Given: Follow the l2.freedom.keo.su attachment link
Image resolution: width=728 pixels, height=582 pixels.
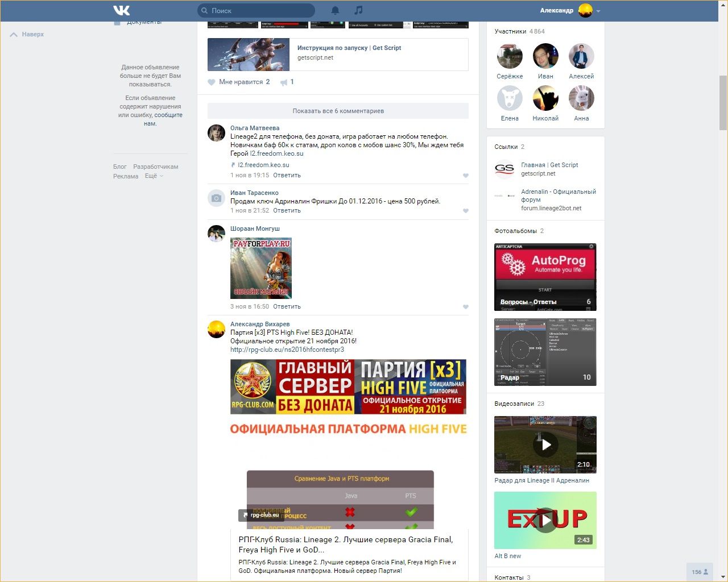Looking at the screenshot, I should coord(263,165).
